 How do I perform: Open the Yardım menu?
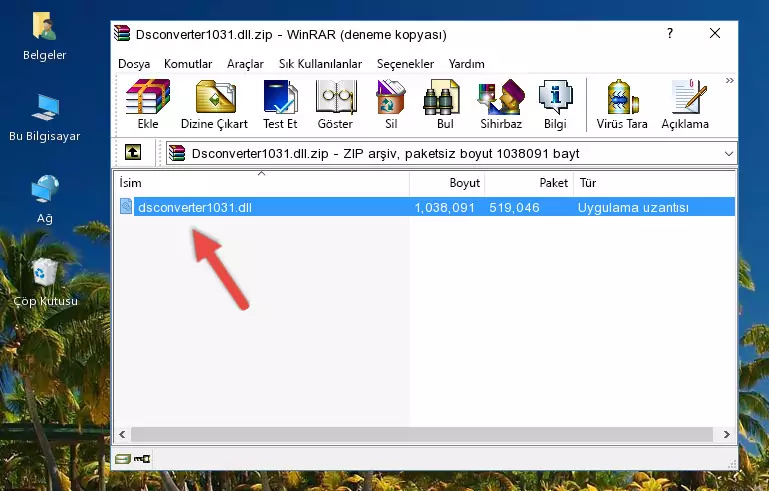coord(466,64)
